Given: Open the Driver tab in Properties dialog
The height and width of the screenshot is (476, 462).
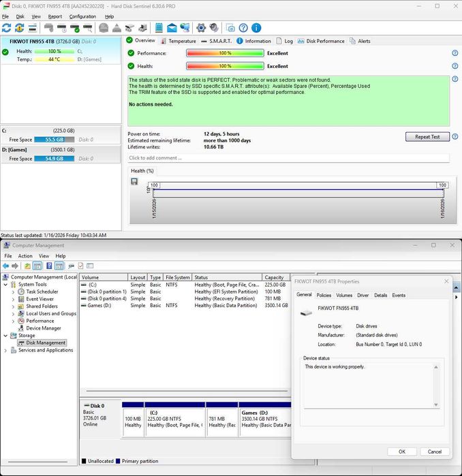Looking at the screenshot, I should [363, 295].
